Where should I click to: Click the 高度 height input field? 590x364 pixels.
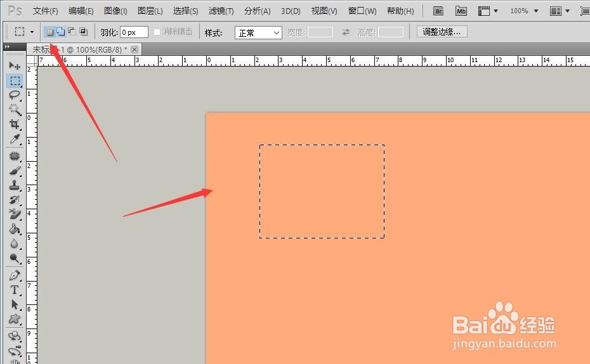[x=391, y=32]
